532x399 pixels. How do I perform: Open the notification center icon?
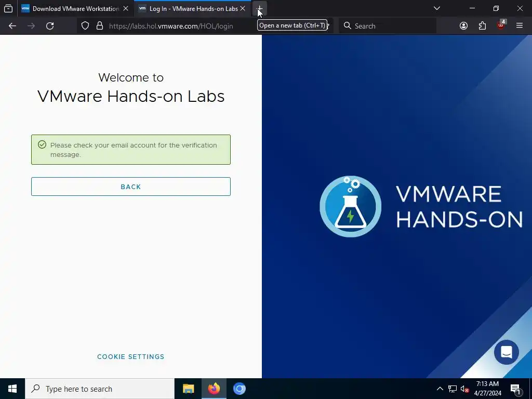[515, 389]
